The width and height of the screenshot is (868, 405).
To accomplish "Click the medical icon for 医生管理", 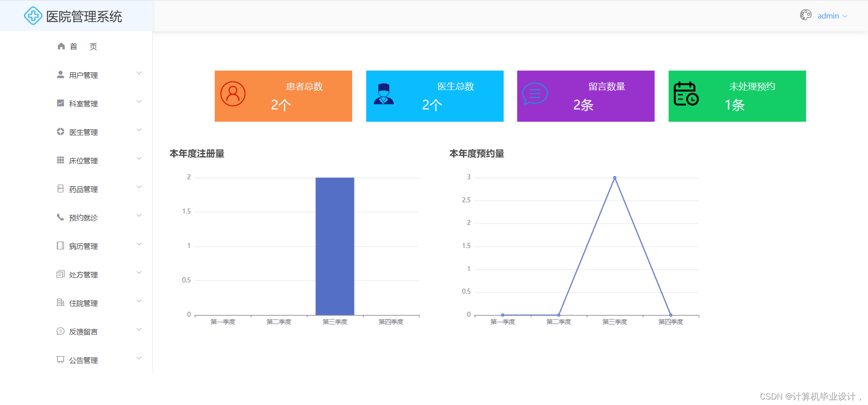I will coord(60,132).
